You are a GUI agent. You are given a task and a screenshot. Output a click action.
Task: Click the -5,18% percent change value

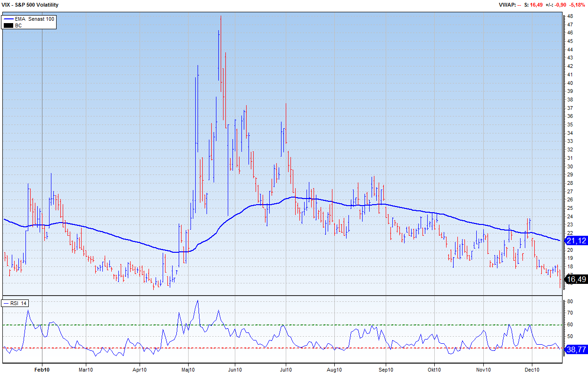pos(577,5)
